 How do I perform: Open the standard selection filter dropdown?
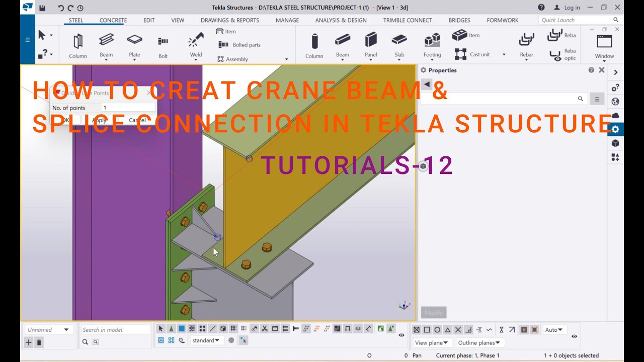pos(207,340)
